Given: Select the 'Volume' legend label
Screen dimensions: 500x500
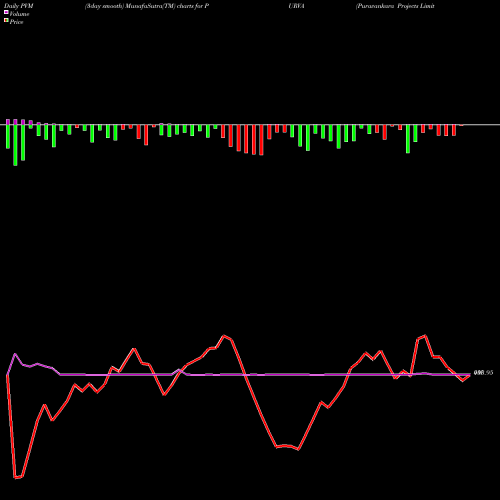Looking at the screenshot, I should (19, 14).
